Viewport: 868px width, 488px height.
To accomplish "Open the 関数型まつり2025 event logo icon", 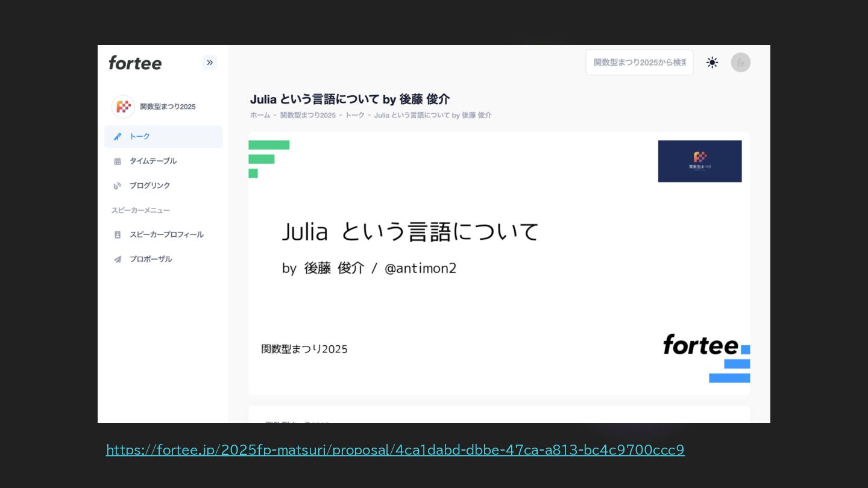I will pyautogui.click(x=123, y=107).
